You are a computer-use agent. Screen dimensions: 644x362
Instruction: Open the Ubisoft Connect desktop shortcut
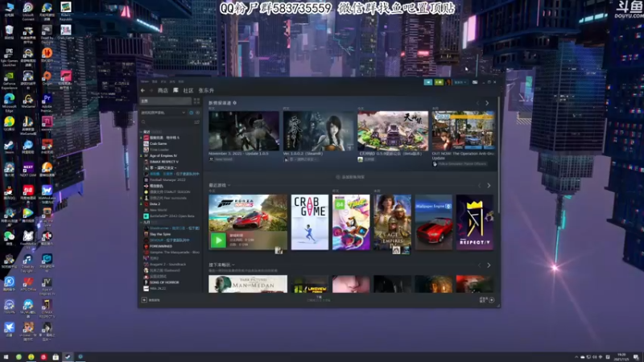tap(28, 11)
